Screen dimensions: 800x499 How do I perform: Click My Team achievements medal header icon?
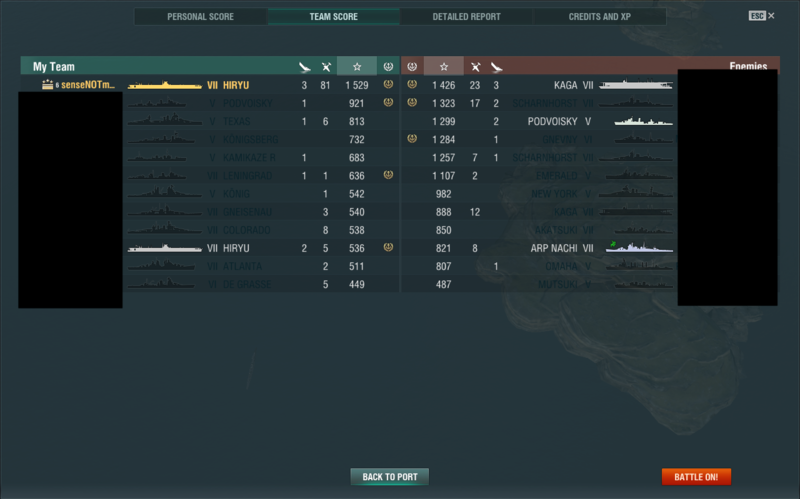pyautogui.click(x=388, y=66)
